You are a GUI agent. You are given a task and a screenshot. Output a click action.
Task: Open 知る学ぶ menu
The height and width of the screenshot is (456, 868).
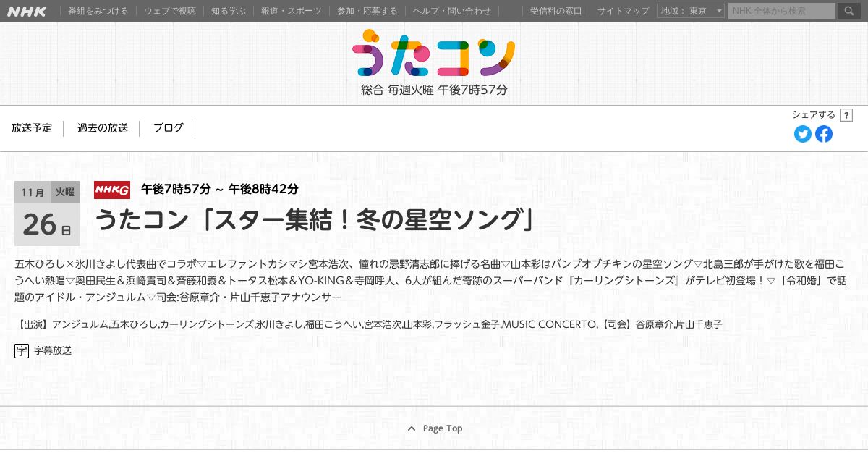coord(229,11)
